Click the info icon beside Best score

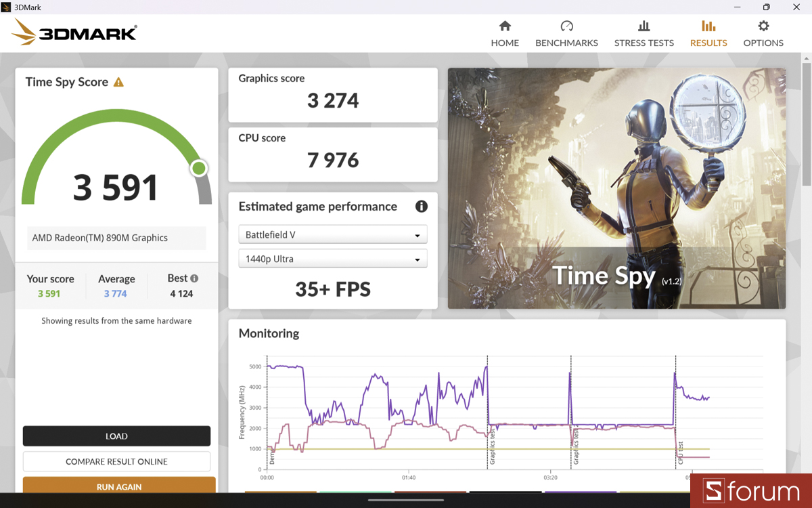click(x=195, y=278)
